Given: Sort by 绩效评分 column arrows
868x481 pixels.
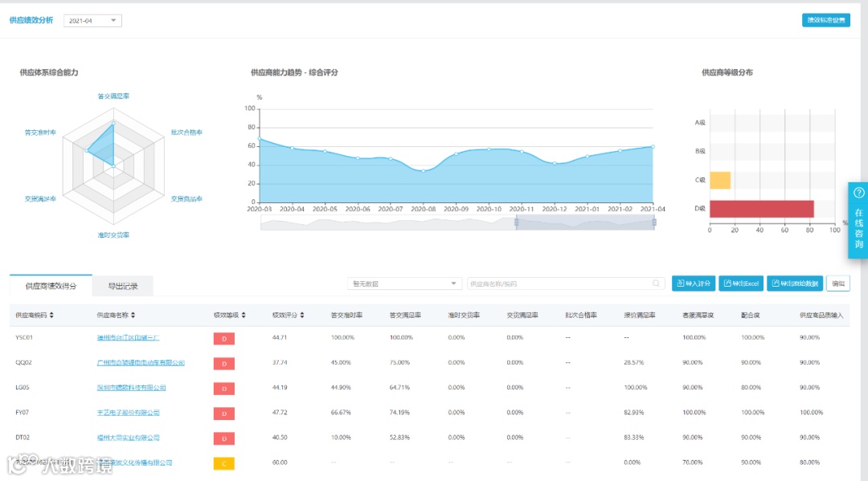Looking at the screenshot, I should click(301, 315).
